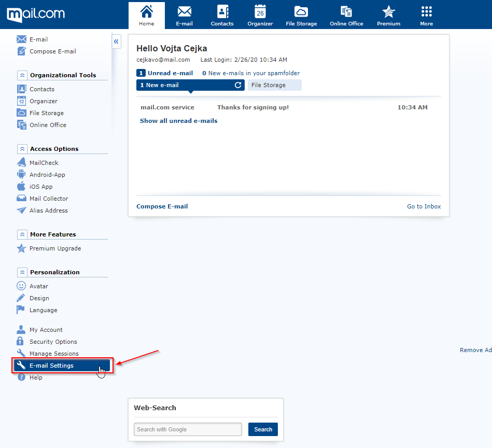Go to File Storage in top bar
This screenshot has width=492, height=448.
[x=301, y=16]
